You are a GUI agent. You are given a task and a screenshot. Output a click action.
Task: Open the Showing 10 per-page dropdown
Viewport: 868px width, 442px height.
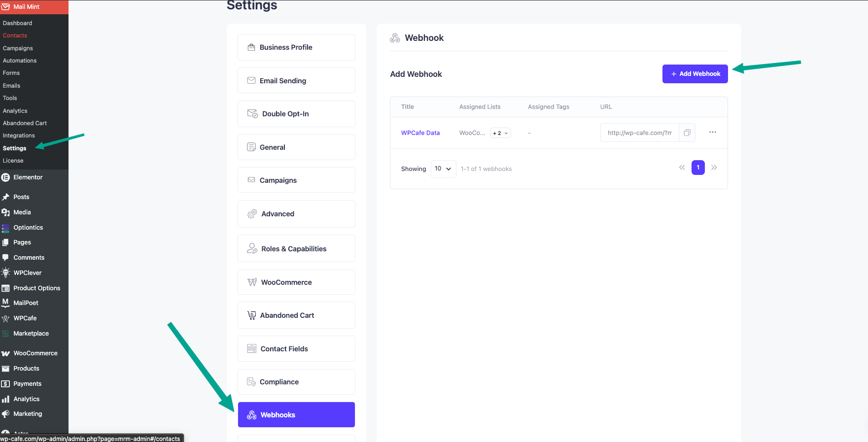443,169
